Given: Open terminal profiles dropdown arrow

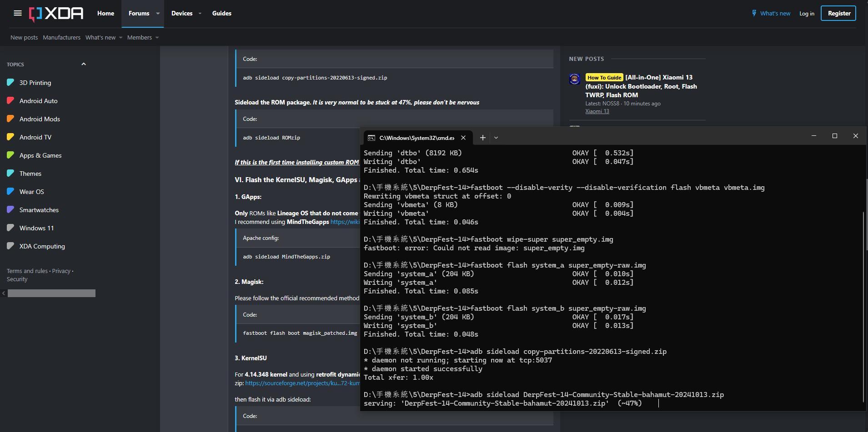Looking at the screenshot, I should tap(496, 138).
